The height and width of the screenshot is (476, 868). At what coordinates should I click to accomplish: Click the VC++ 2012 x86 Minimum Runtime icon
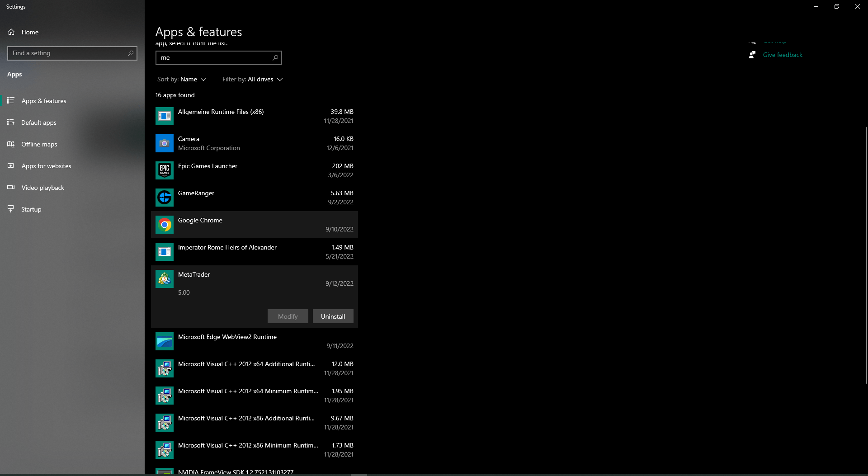(x=165, y=450)
